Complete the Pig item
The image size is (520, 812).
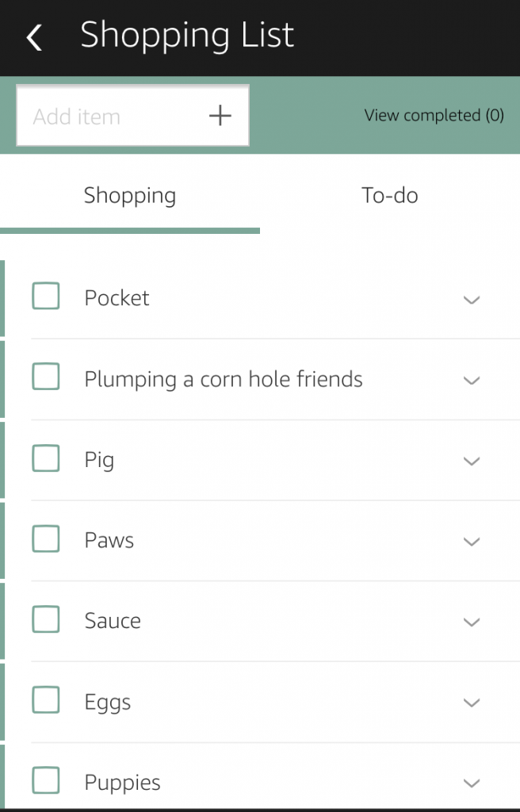[46, 457]
